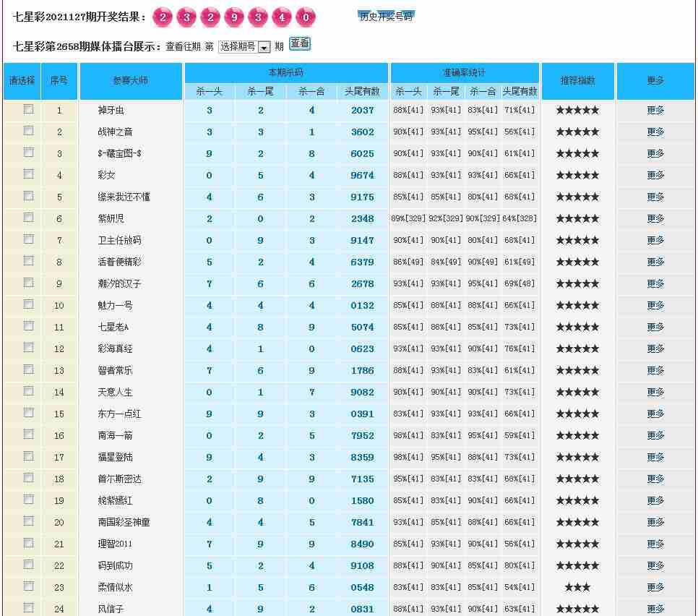Click the star rating for 码到成功
This screenshot has height=616, width=698.
(x=577, y=566)
